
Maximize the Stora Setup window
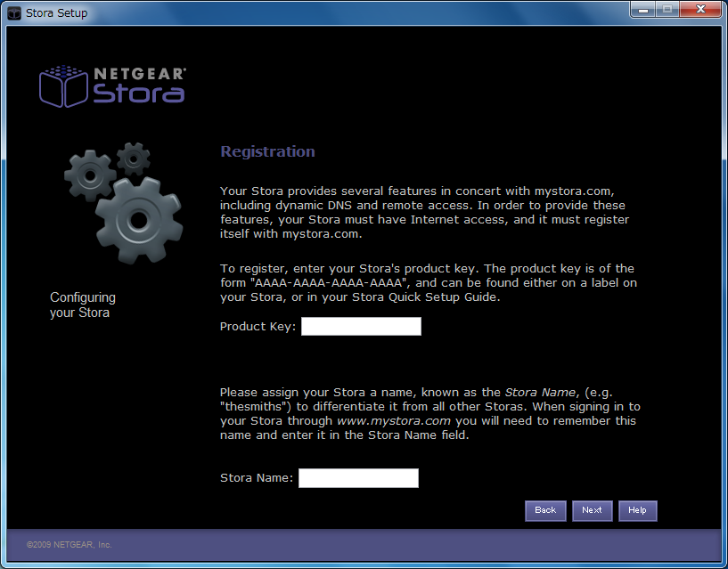point(667,10)
